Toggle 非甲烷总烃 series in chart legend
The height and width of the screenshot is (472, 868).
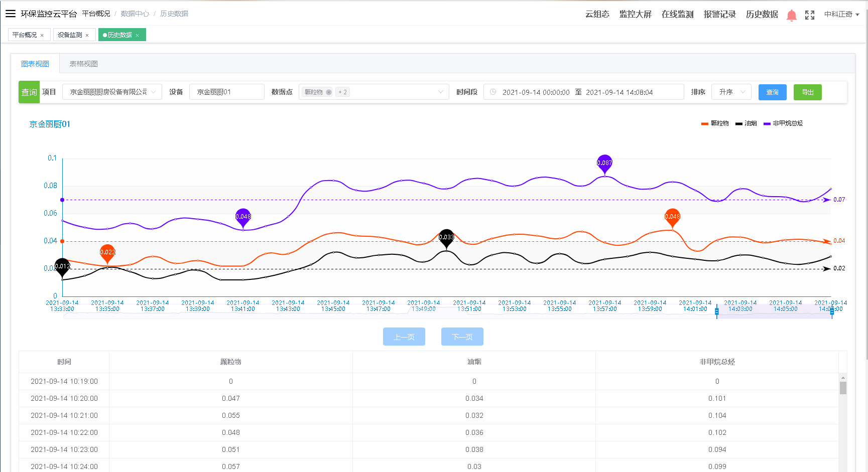pos(783,123)
